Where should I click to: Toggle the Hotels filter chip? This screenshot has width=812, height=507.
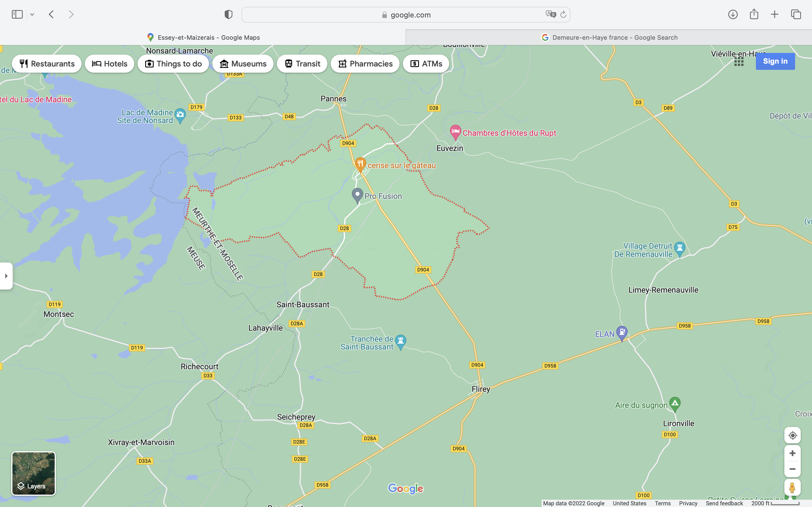click(x=109, y=64)
